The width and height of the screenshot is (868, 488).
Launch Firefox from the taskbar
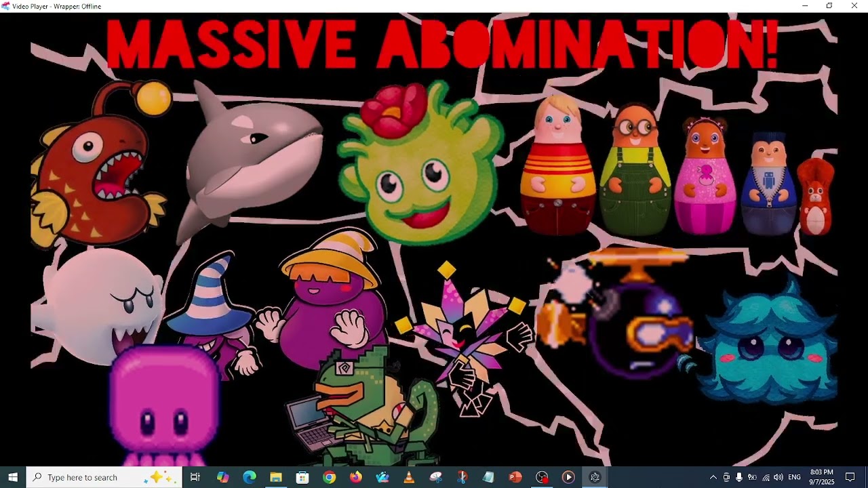pos(355,477)
